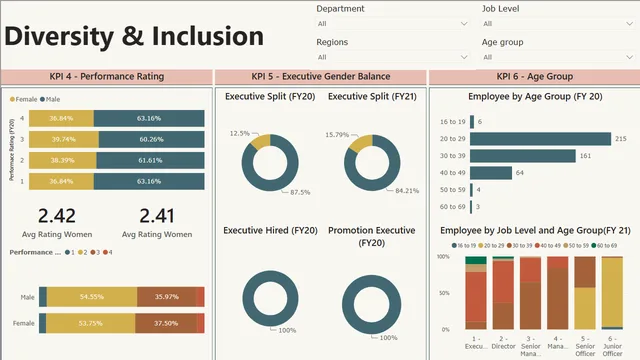Select the 30 to 39 age group bar
640x360 pixels.
(x=523, y=156)
